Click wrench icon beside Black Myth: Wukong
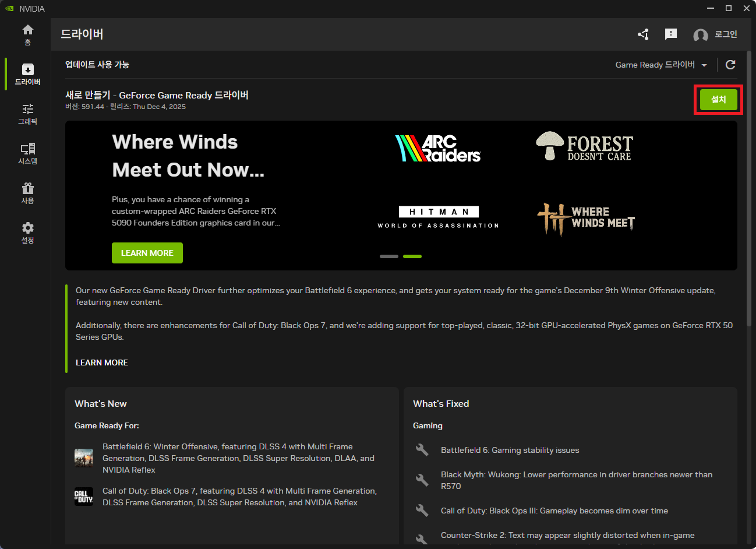The image size is (756, 549). click(x=422, y=480)
